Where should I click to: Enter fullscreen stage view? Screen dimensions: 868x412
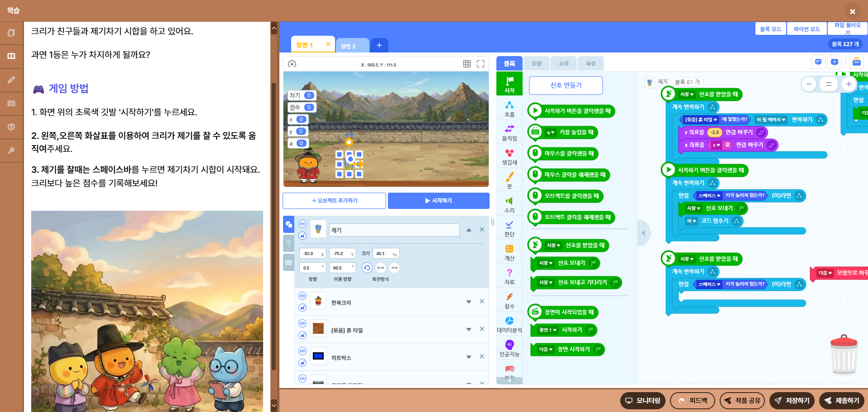[481, 64]
